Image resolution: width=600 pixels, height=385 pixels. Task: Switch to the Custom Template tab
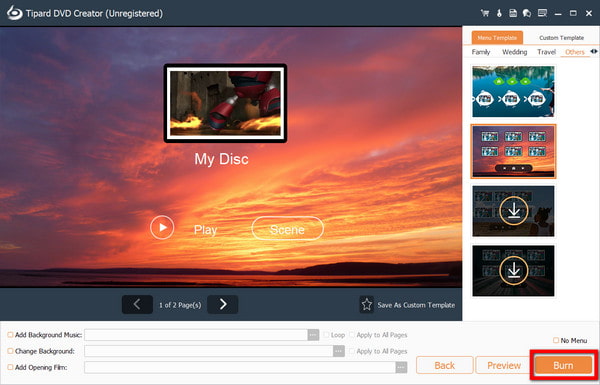(x=561, y=38)
